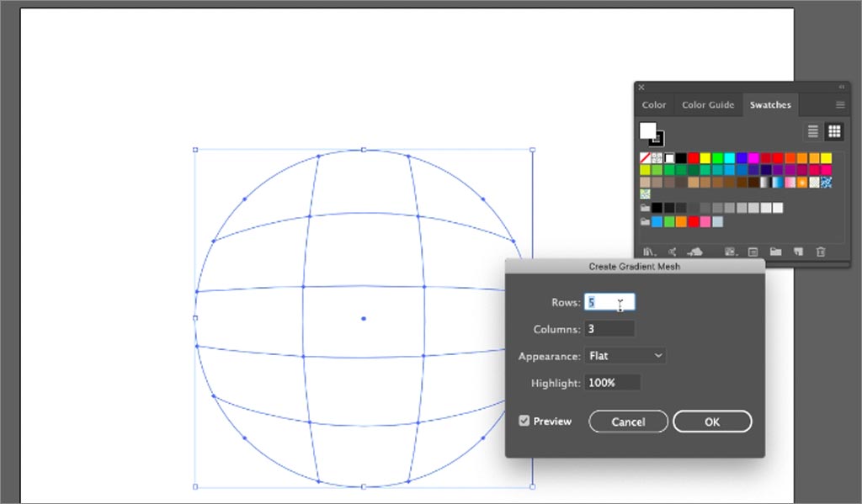The height and width of the screenshot is (504, 862).
Task: Add selected swatch to Libraries via cloud icon
Action: [695, 251]
